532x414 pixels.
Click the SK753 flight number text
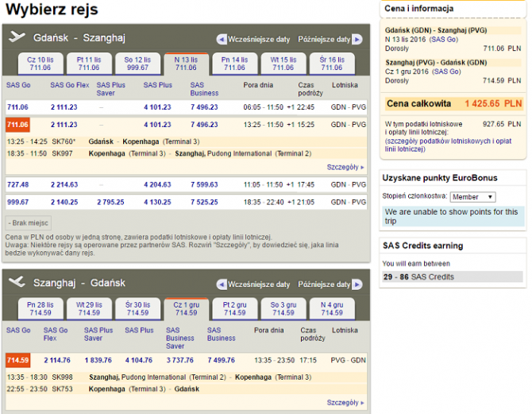(62, 389)
